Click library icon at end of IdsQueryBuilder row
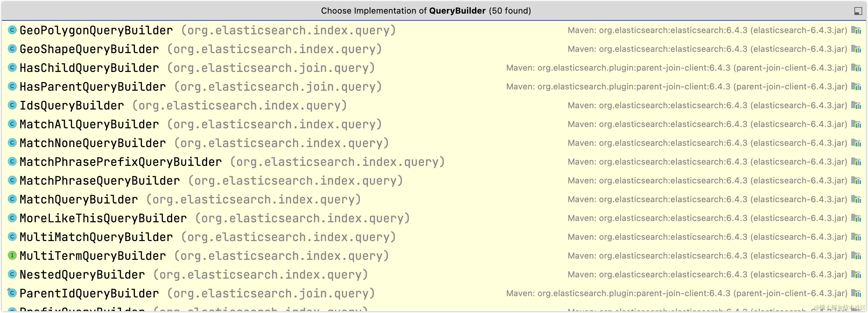868x313 pixels. tap(856, 106)
